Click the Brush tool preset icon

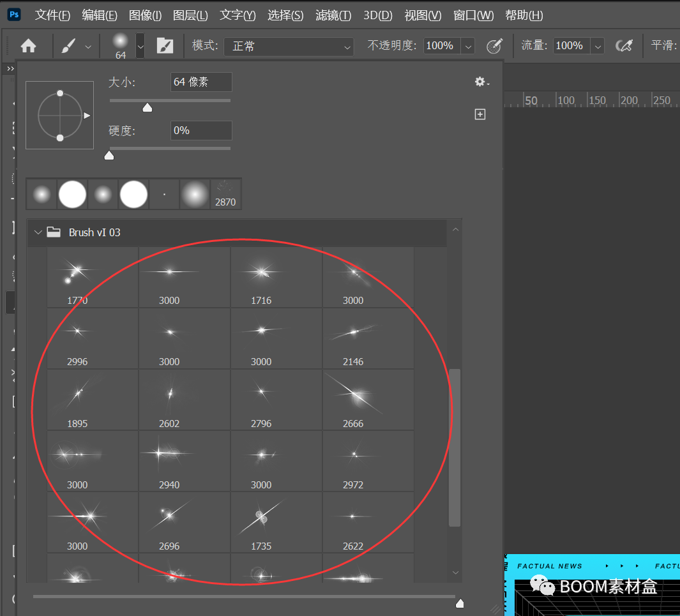[69, 46]
